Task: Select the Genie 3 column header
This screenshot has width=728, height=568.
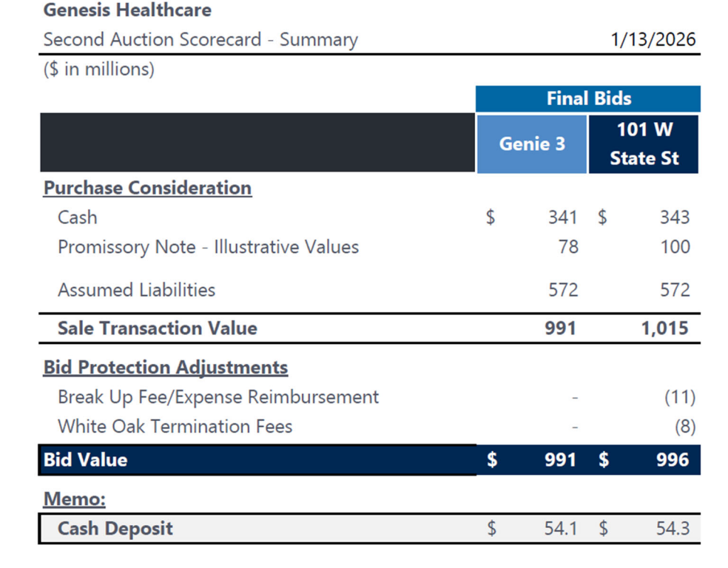Action: [531, 143]
